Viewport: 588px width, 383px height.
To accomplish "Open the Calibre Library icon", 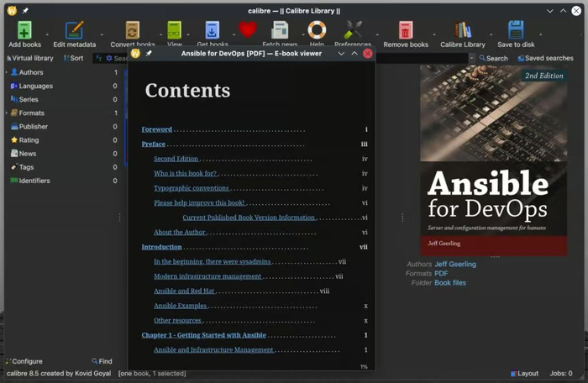I will click(x=463, y=31).
